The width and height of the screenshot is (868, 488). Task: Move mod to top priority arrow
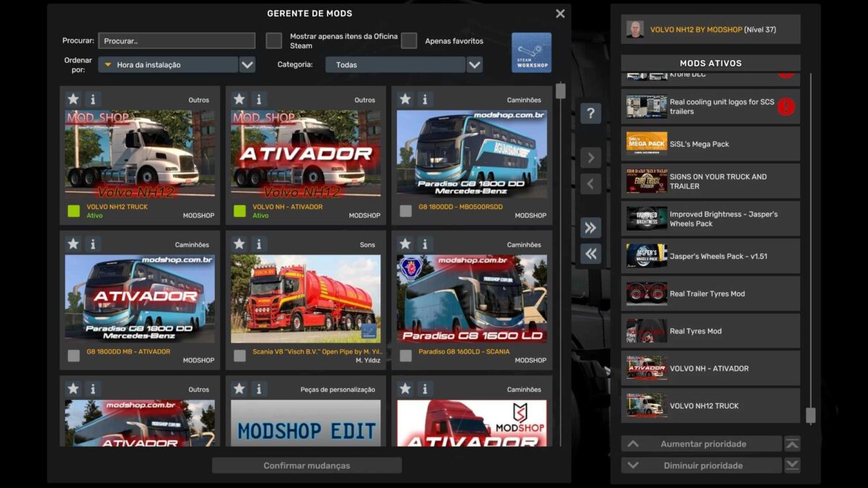click(x=792, y=444)
